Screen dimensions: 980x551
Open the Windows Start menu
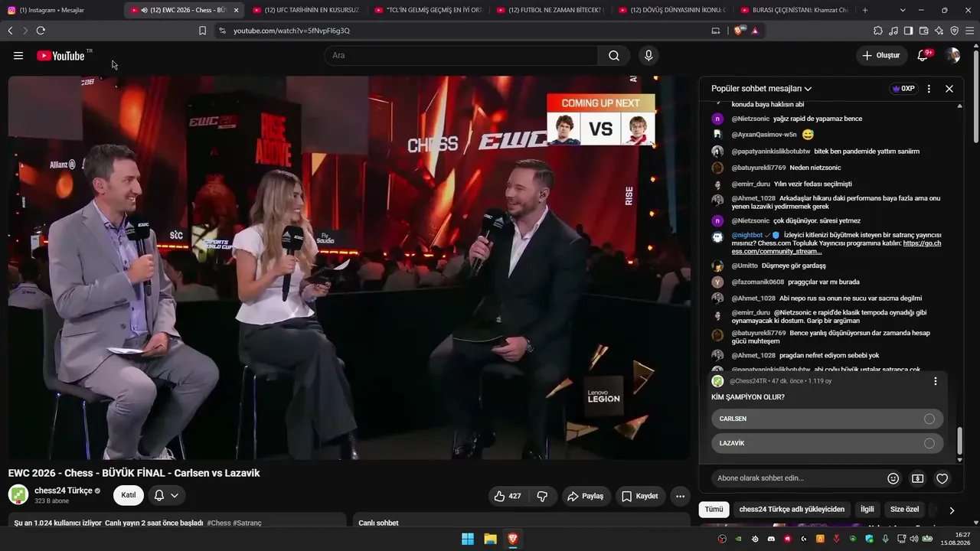(x=467, y=540)
